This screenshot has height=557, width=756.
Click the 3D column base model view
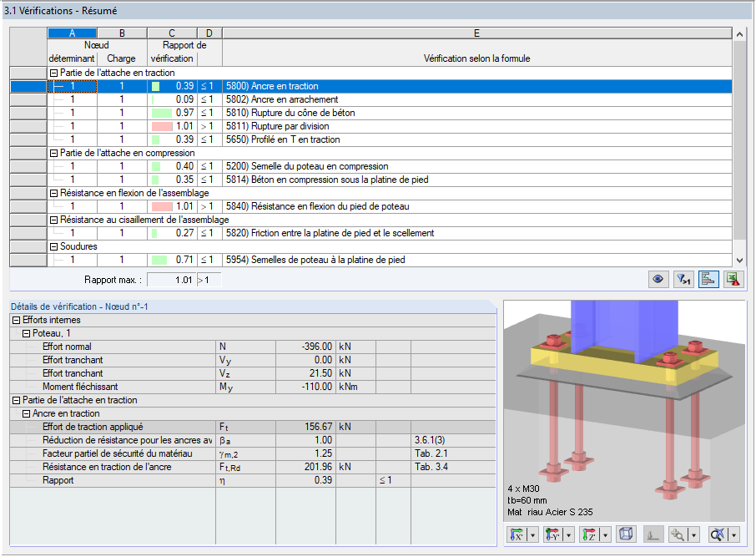pos(625,411)
